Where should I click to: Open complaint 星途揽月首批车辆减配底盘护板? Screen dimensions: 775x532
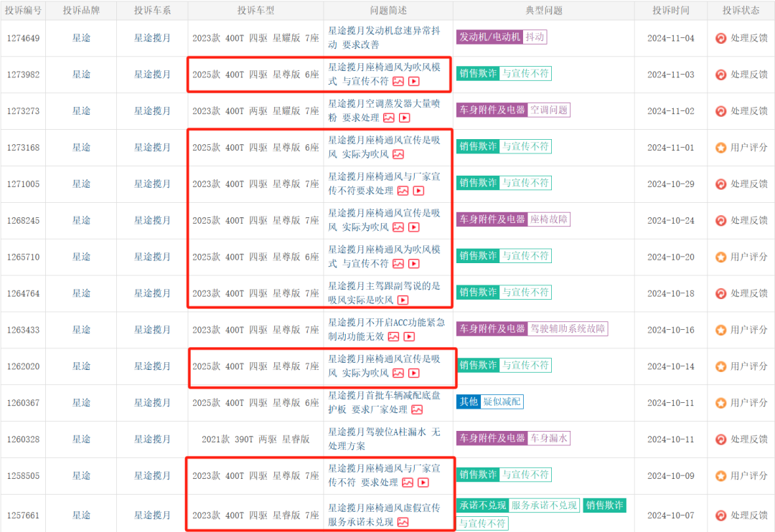(384, 402)
